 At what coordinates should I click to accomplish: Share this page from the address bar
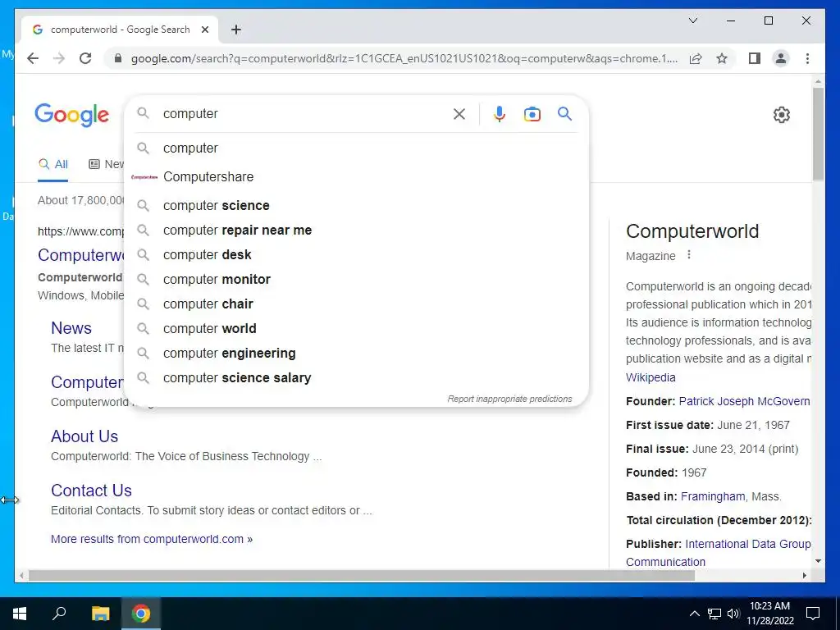(x=696, y=58)
